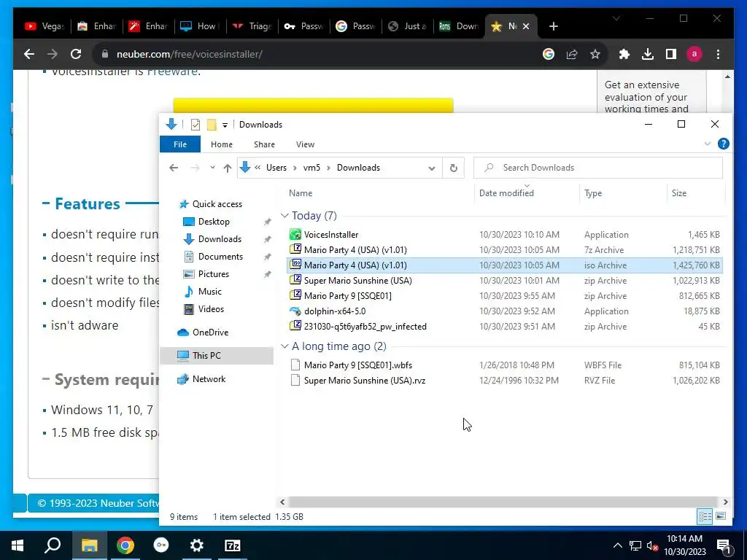The image size is (747, 560).
Task: Open Pictures in navigation pane
Action: point(214,274)
